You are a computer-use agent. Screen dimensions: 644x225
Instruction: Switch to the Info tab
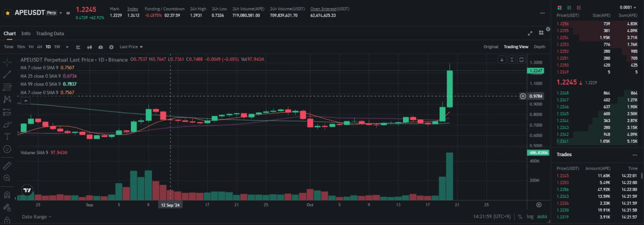(26, 34)
